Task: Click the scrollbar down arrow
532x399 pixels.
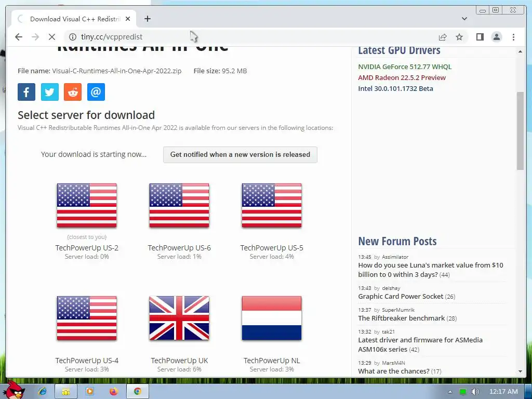Action: pyautogui.click(x=520, y=371)
